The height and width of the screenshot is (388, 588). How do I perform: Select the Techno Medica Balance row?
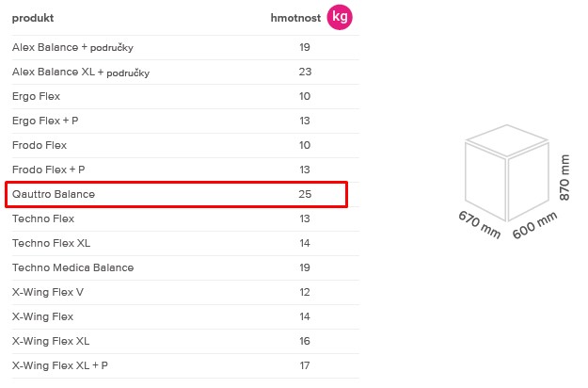coord(185,267)
